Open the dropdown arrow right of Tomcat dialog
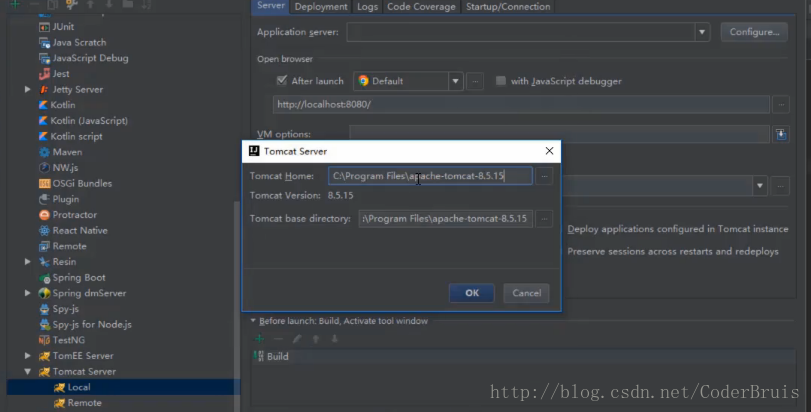Viewport: 811px width, 412px height. pos(760,186)
